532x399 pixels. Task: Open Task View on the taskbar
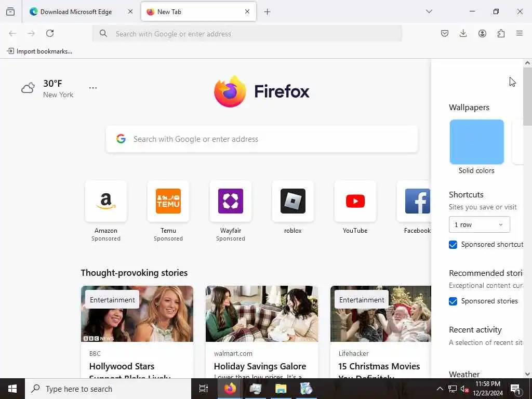(x=204, y=389)
